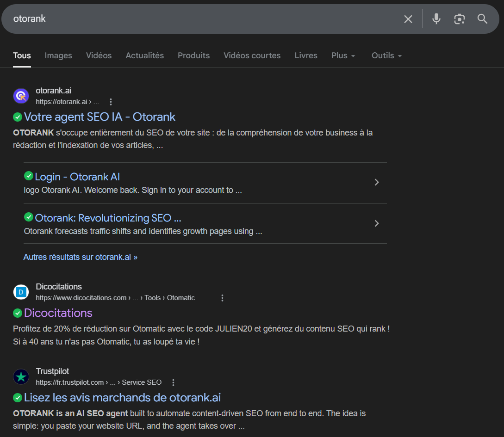Click the https://otorank.ai URL breadcrumb

67,102
